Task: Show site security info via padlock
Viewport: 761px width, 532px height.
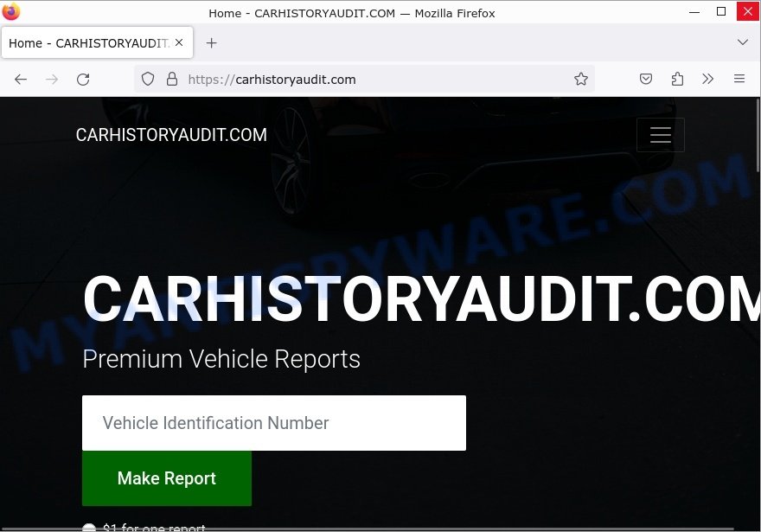Action: pos(172,79)
